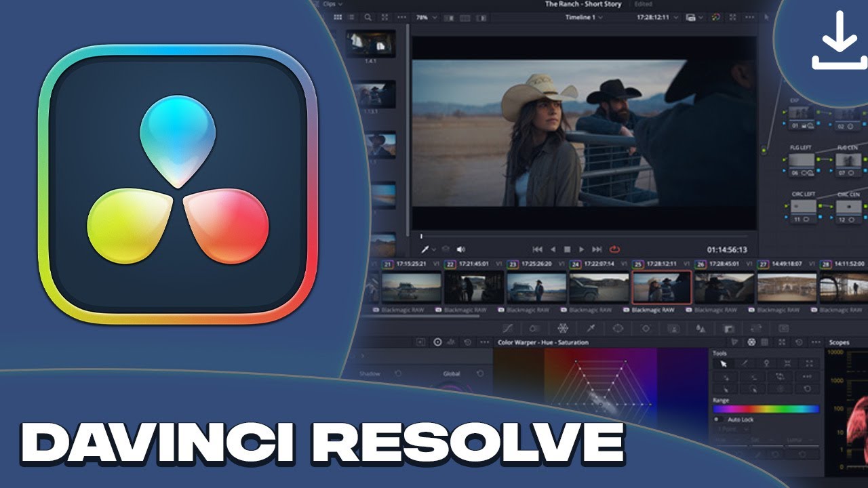Screen dimensions: 868x488
Task: Open the Color Warper palette icon
Action: [x=562, y=328]
